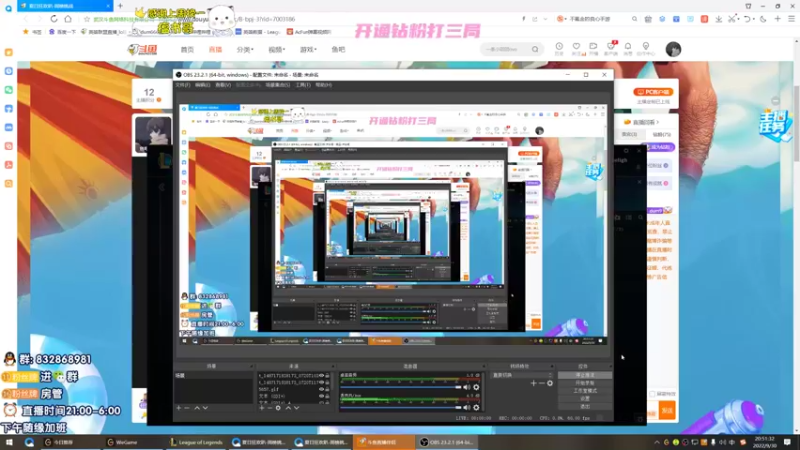Viewport: 800px width, 450px height.
Task: Click the Douyu site logo
Action: [x=142, y=49]
